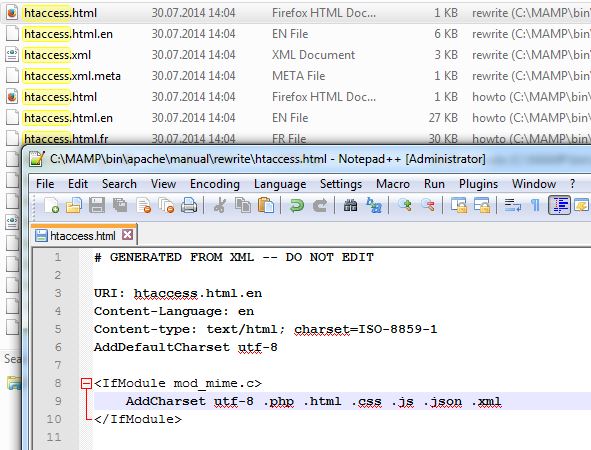
Task: Open the Language menu
Action: tap(280, 184)
